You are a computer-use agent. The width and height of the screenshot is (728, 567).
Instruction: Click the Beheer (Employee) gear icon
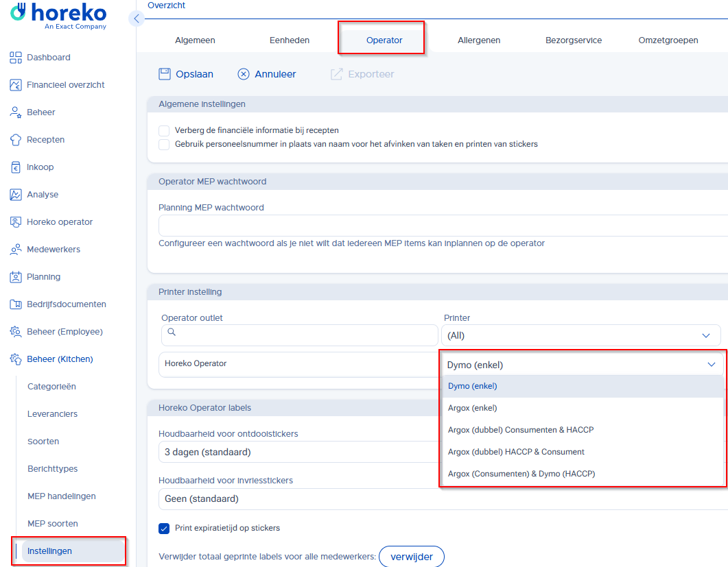tap(16, 332)
